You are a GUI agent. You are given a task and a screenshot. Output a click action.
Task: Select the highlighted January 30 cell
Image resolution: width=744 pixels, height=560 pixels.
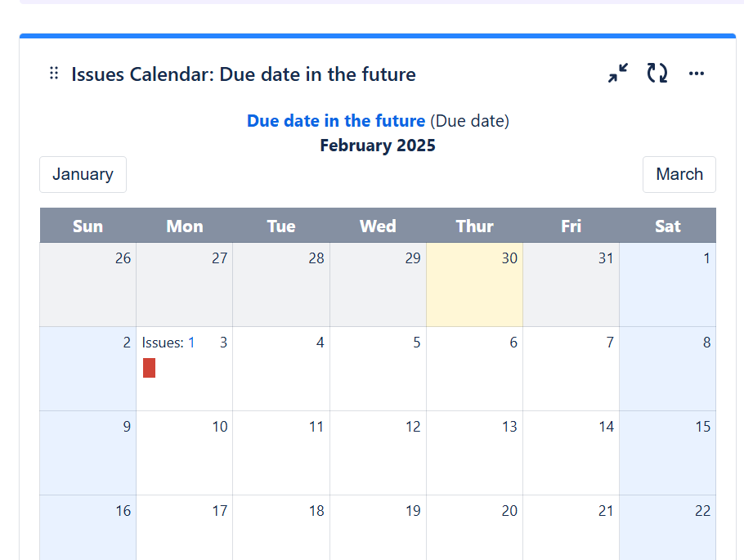click(474, 284)
